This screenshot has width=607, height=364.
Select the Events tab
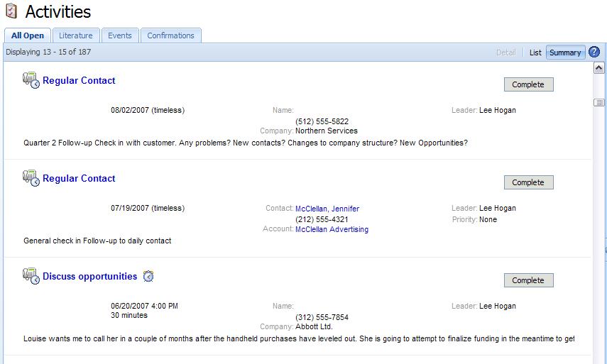(119, 35)
